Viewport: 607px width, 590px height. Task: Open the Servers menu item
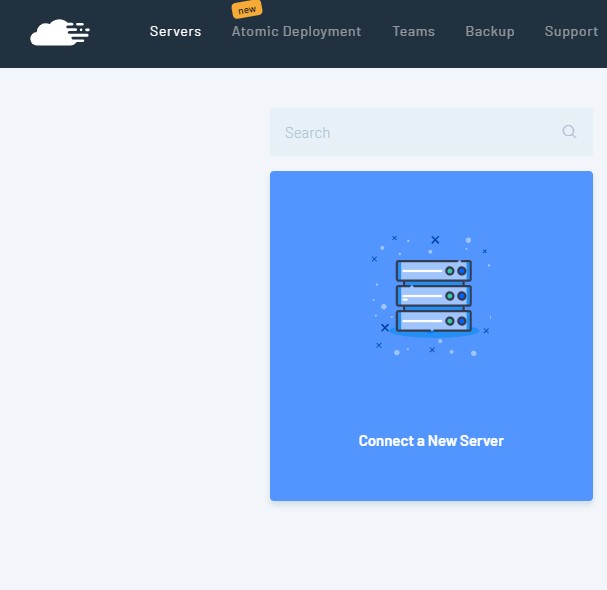click(175, 31)
